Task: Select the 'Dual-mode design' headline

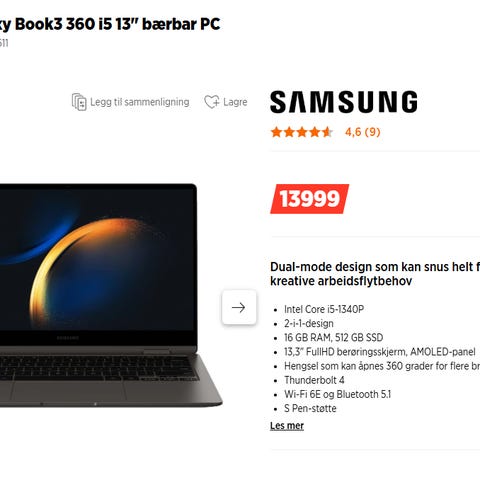Action: (375, 274)
